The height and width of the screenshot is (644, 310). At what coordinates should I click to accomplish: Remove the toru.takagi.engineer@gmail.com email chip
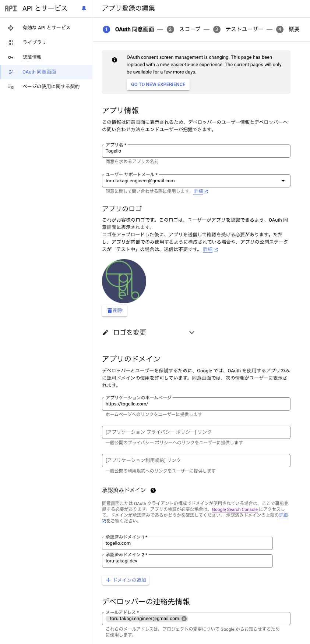pyautogui.click(x=184, y=619)
